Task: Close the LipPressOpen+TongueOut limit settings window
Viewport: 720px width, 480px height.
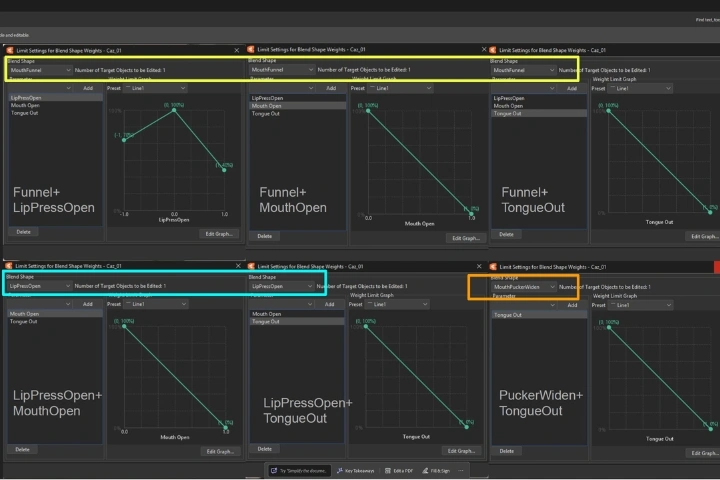Action: 479,266
